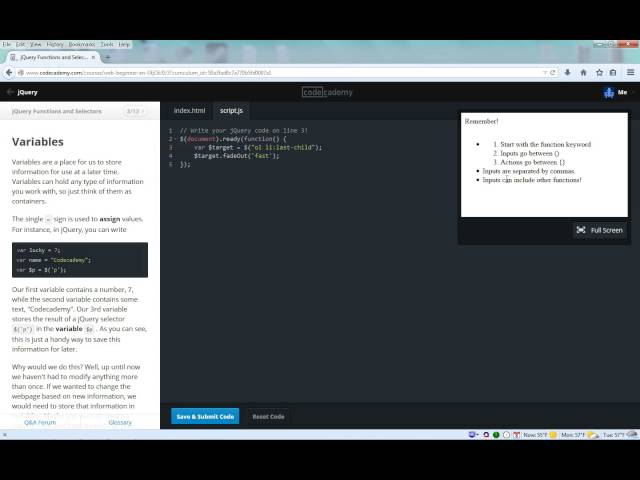This screenshot has height=480, width=640.
Task: Click Save & Submit Code button
Action: 205,416
